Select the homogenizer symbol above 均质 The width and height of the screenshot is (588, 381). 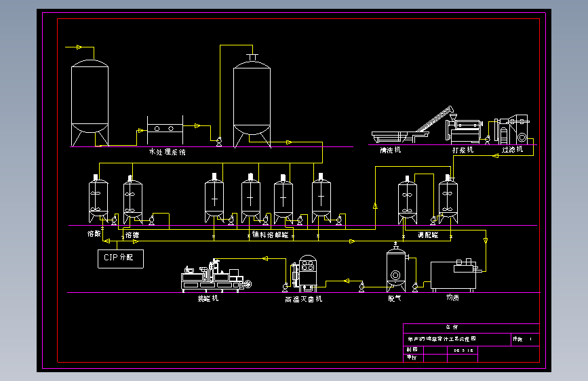click(454, 275)
